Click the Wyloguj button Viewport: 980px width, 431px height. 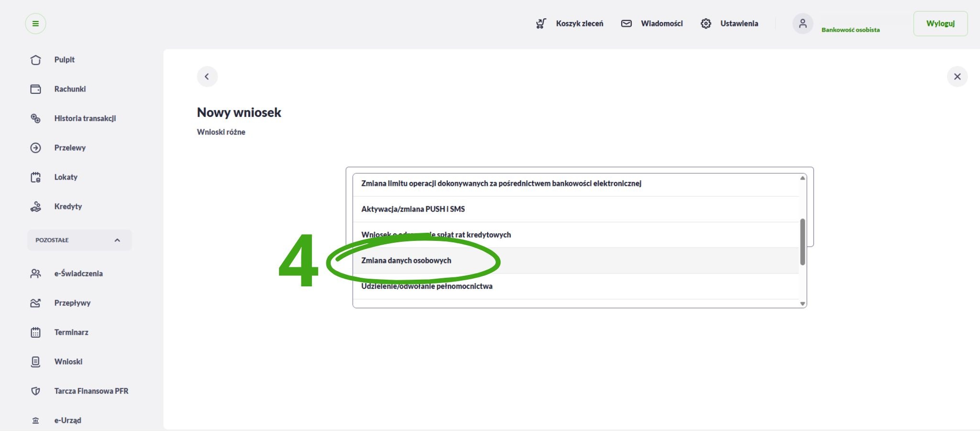coord(940,23)
